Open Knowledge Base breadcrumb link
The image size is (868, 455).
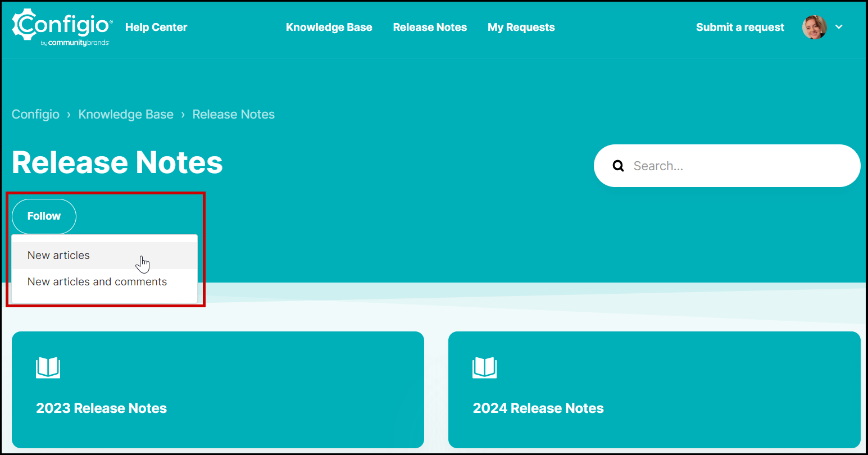126,115
